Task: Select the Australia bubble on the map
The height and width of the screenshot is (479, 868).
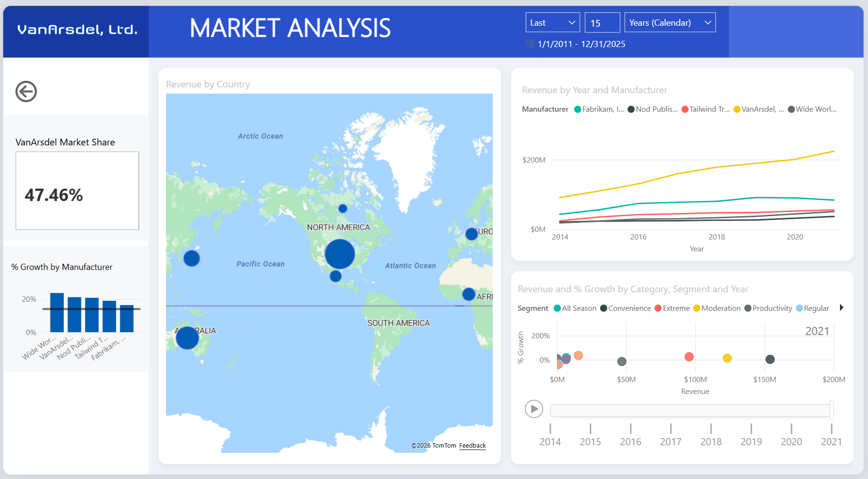Action: 187,338
